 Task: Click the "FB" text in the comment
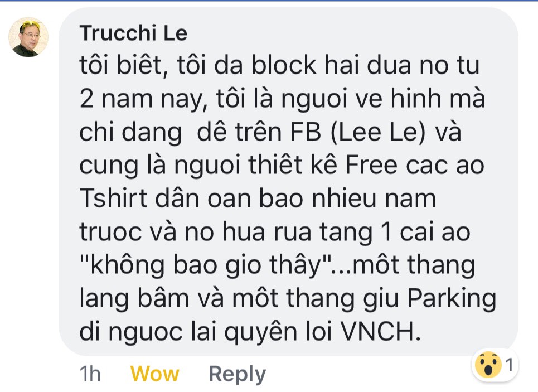(x=306, y=132)
